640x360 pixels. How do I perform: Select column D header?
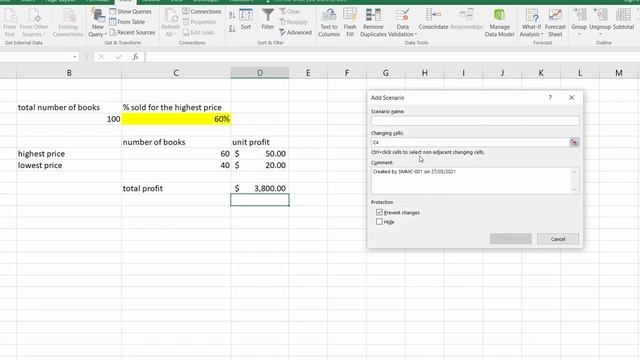coord(260,73)
